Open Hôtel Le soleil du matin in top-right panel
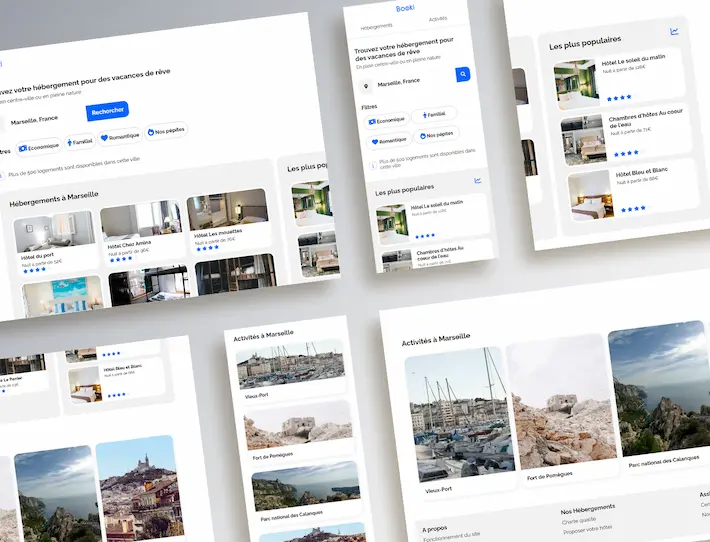The image size is (710, 542). [x=618, y=79]
